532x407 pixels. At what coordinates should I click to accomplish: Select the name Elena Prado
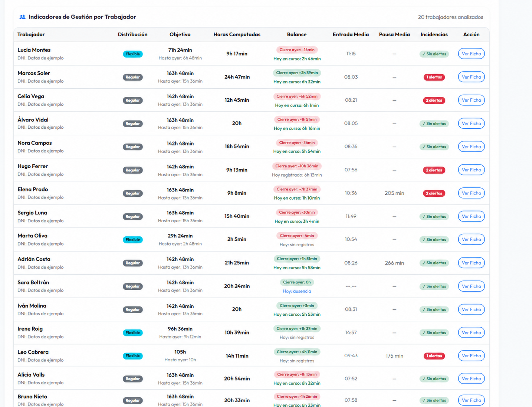click(x=33, y=190)
